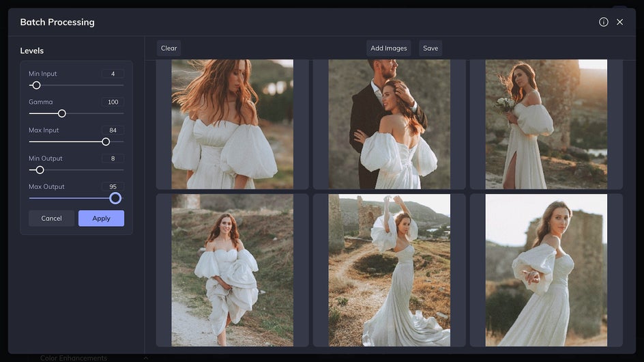Click the Min Input slider handle
This screenshot has width=644, height=362.
(x=37, y=85)
